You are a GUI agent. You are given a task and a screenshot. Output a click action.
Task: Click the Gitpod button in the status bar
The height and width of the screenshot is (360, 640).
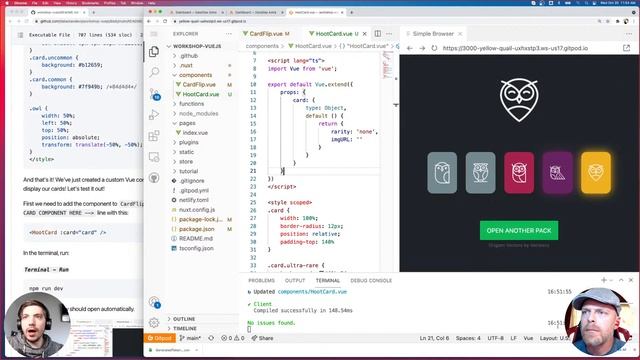tap(160, 338)
